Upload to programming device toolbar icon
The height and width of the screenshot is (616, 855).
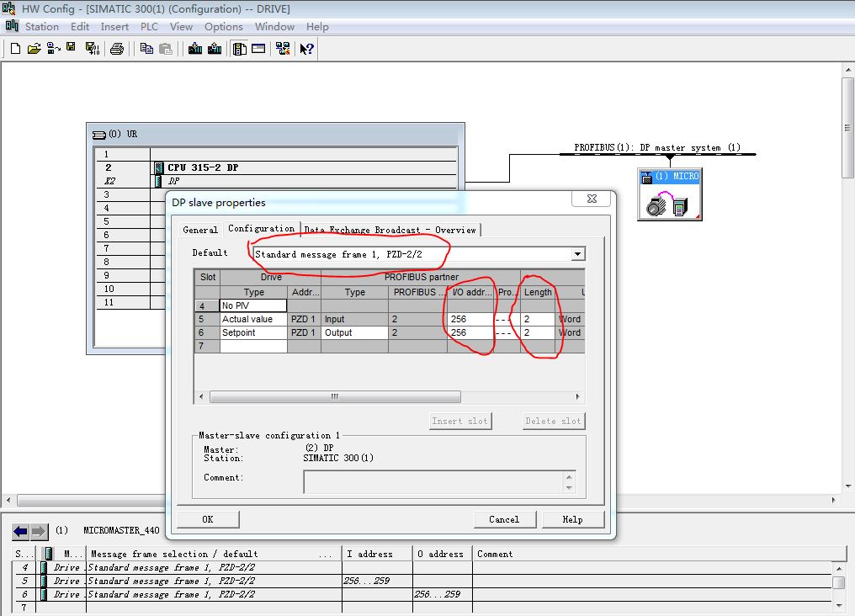[215, 49]
